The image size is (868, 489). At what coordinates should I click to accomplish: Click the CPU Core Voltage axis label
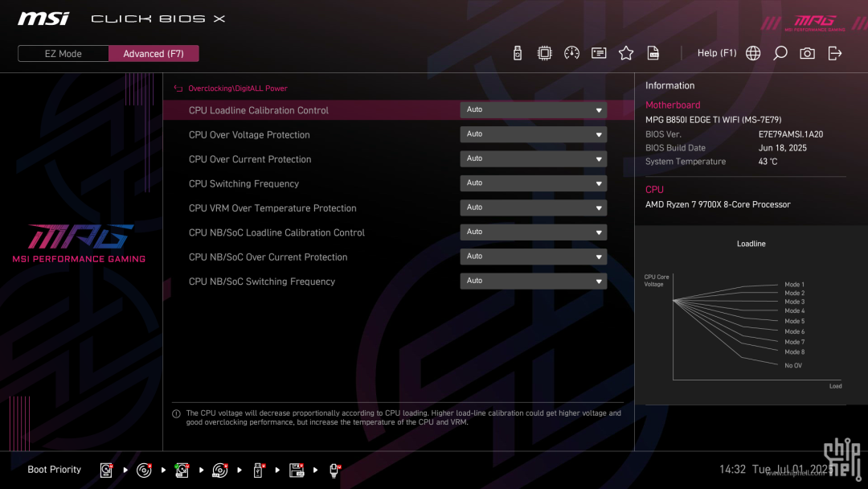(657, 281)
